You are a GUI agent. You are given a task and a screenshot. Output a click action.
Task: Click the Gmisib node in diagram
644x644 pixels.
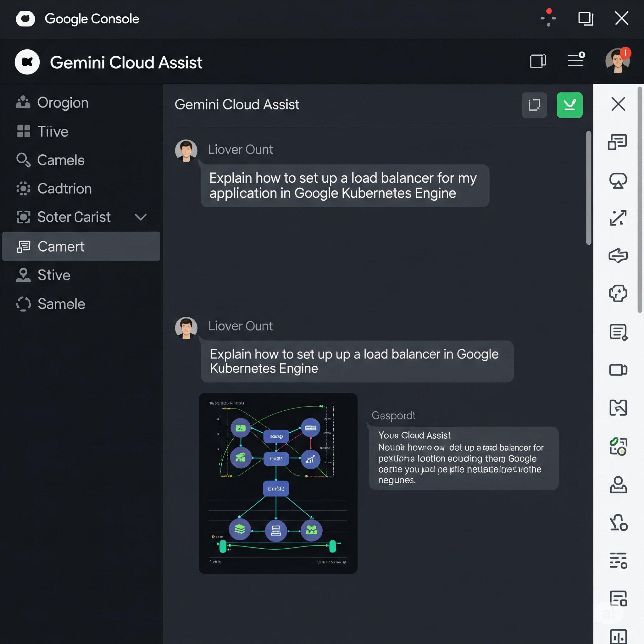tap(276, 488)
